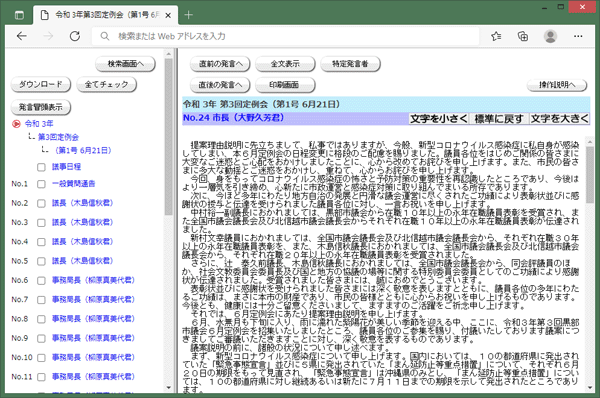The width and height of the screenshot is (600, 398).
Task: Close the 令和3年第3回定例会 tab
Action: click(168, 15)
